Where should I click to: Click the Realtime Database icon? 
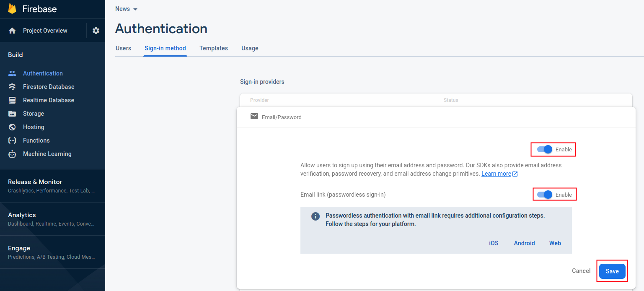point(12,100)
